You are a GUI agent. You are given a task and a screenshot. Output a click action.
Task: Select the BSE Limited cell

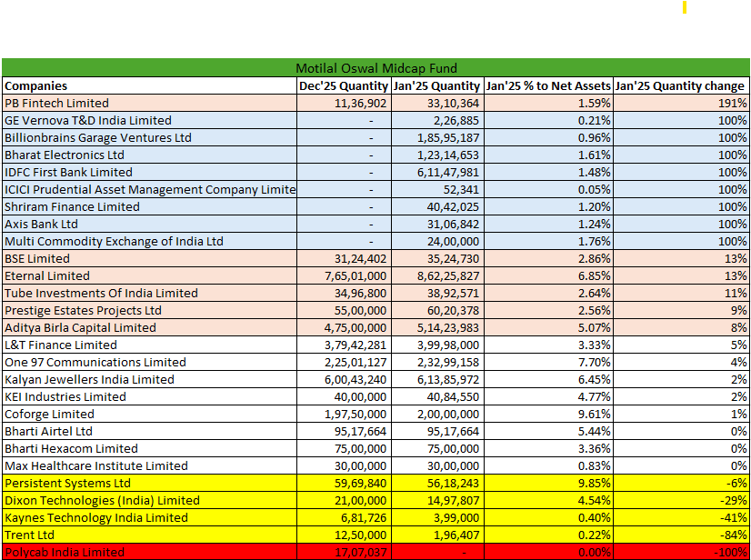(149, 258)
